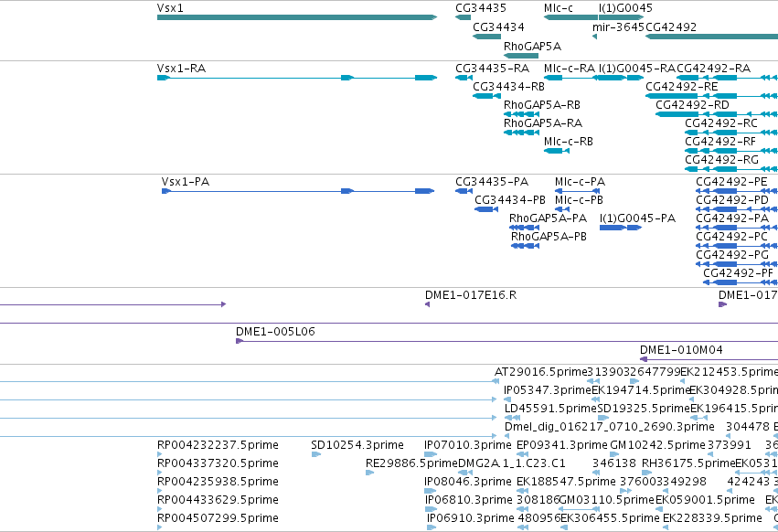
Task: Click the RP004433629.5prime EST
Action: click(159, 509)
